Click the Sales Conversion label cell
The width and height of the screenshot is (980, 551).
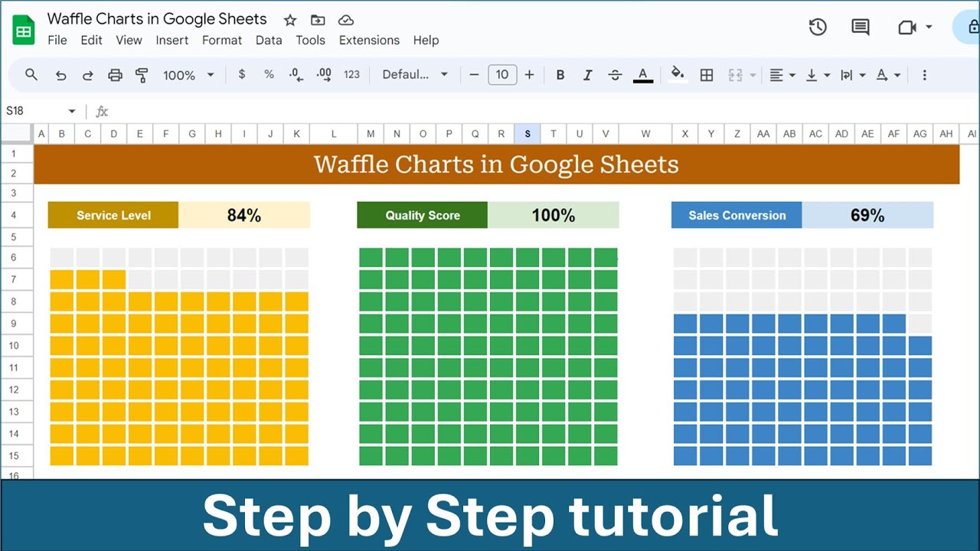click(x=737, y=215)
